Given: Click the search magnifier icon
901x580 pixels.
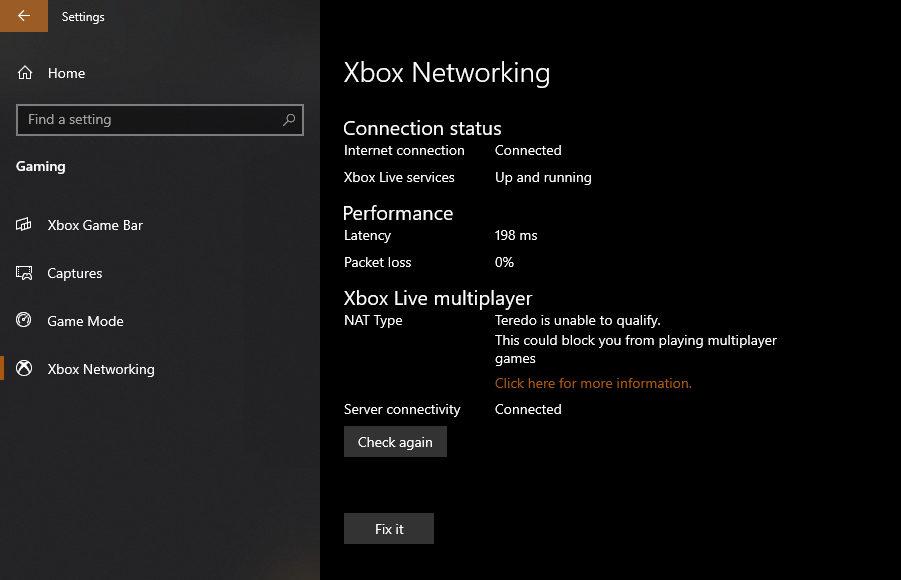Looking at the screenshot, I should 289,120.
